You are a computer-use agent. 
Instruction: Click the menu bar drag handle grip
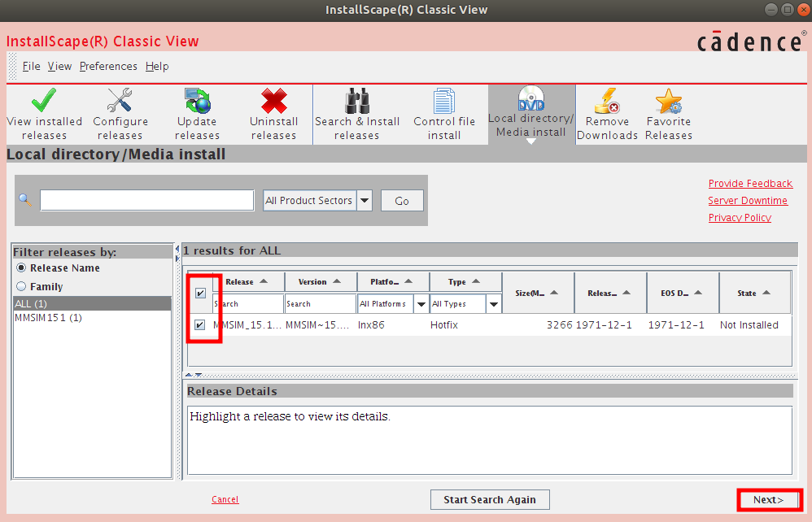[12, 66]
